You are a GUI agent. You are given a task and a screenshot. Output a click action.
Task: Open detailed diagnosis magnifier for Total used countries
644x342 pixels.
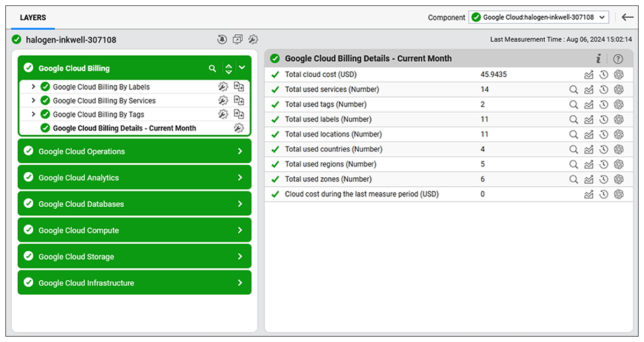[x=574, y=149]
